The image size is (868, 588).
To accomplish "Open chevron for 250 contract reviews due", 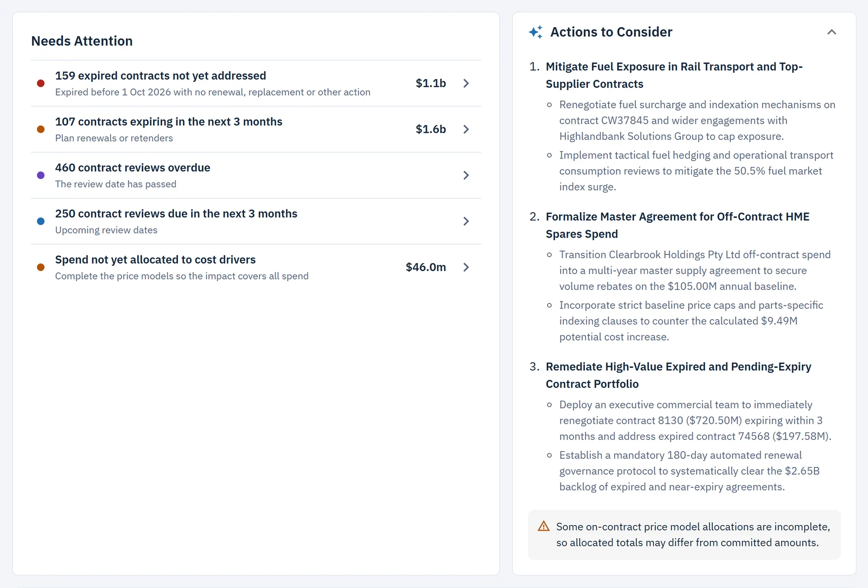I will (x=465, y=221).
